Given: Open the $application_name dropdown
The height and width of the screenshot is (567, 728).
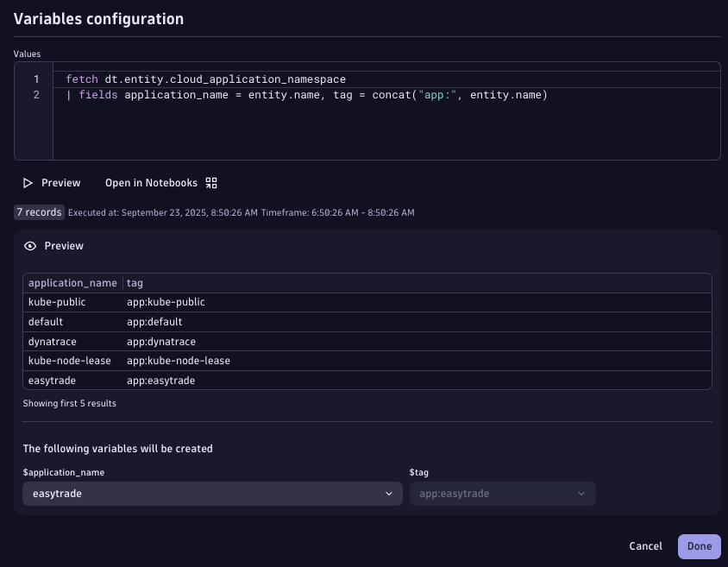Looking at the screenshot, I should pos(211,494).
